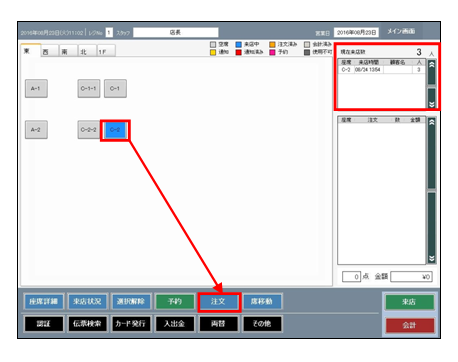Click the 来店時間 column header

tap(369, 62)
